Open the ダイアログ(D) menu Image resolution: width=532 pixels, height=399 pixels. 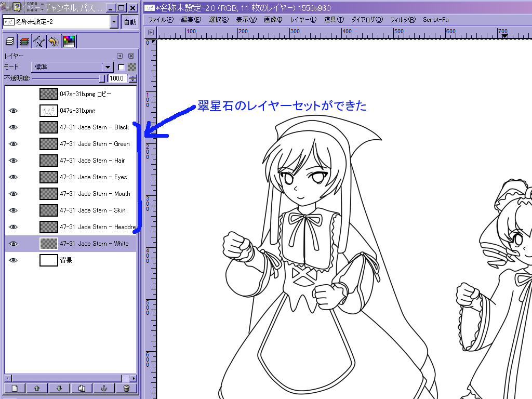[367, 20]
